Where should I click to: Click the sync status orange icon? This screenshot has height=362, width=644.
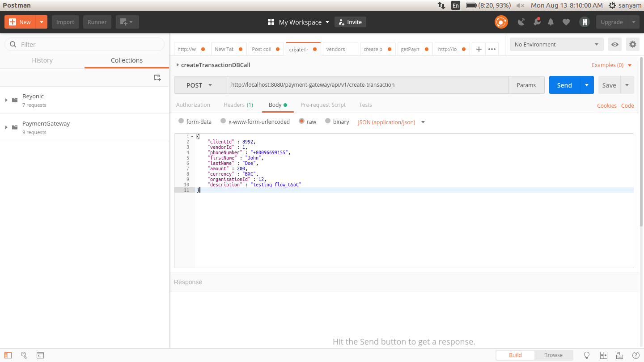pyautogui.click(x=501, y=22)
